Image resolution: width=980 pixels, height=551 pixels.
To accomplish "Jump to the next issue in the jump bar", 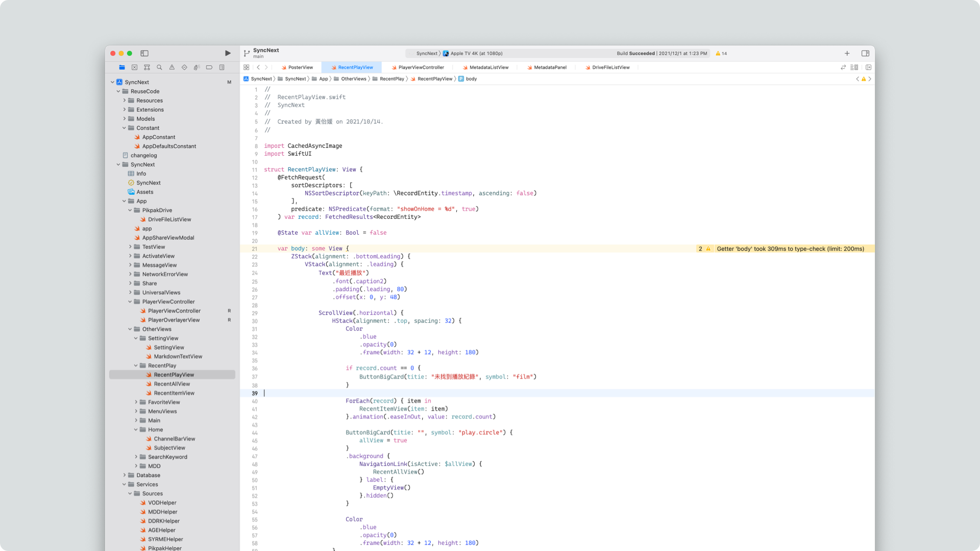I will tap(870, 79).
